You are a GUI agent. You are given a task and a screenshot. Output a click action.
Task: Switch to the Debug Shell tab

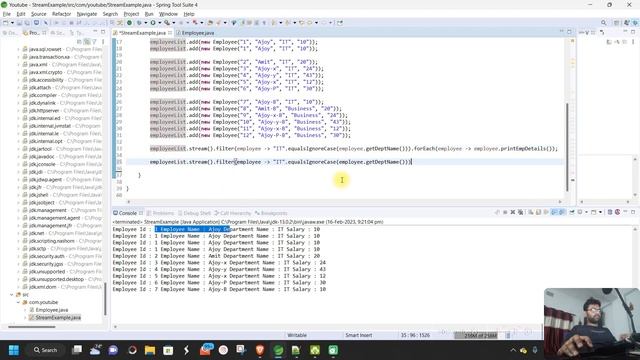tap(194, 213)
